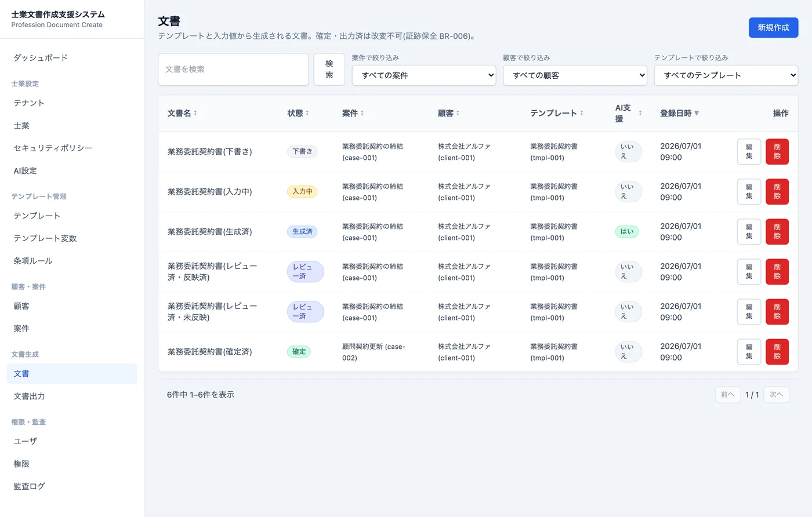
Task: Open テナント in sidebar
Action: tap(72, 103)
